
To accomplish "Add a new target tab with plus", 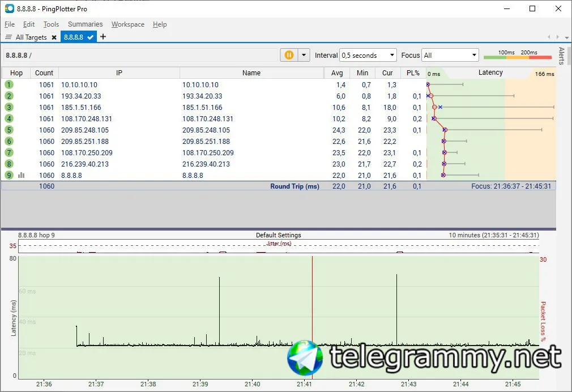I will click(103, 36).
